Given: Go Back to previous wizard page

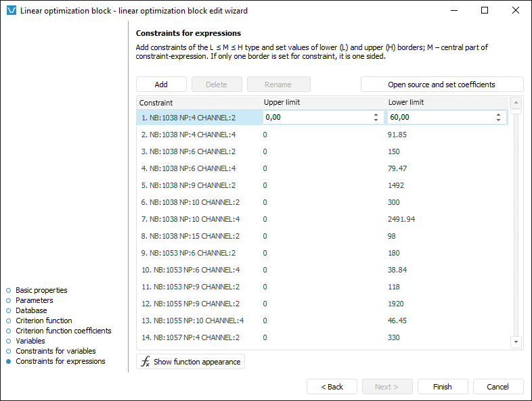Looking at the screenshot, I should click(x=332, y=387).
